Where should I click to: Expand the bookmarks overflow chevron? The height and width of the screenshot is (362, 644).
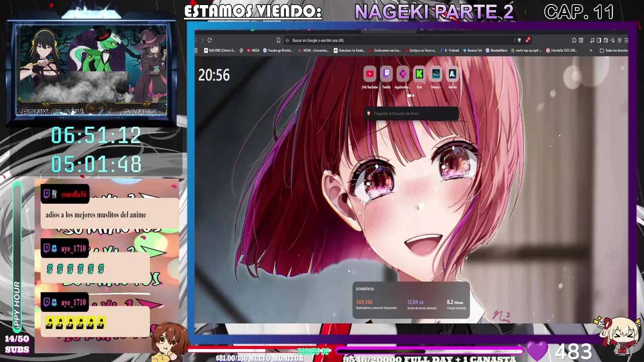pos(591,50)
